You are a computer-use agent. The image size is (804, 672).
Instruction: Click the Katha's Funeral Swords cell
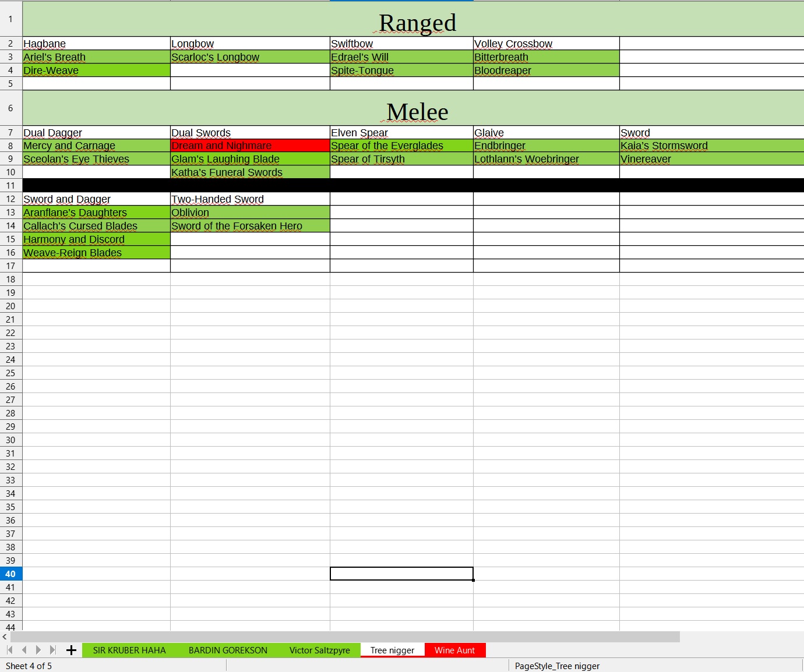tap(250, 172)
